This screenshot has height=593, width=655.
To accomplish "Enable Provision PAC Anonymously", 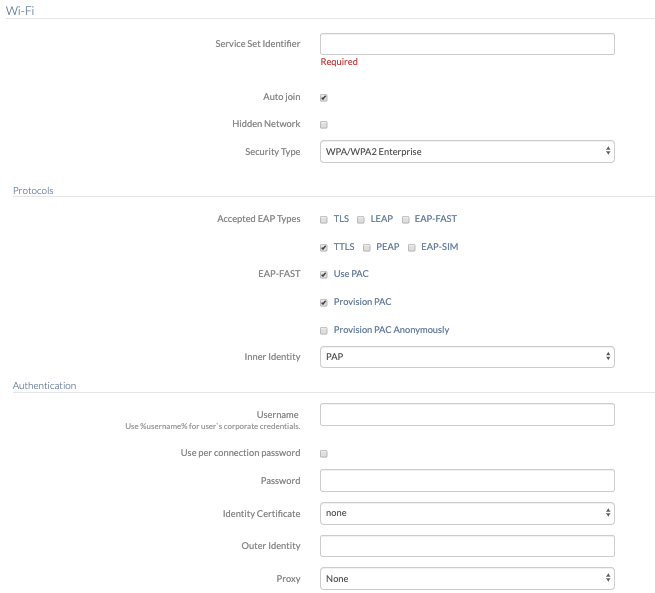I will pyautogui.click(x=324, y=331).
